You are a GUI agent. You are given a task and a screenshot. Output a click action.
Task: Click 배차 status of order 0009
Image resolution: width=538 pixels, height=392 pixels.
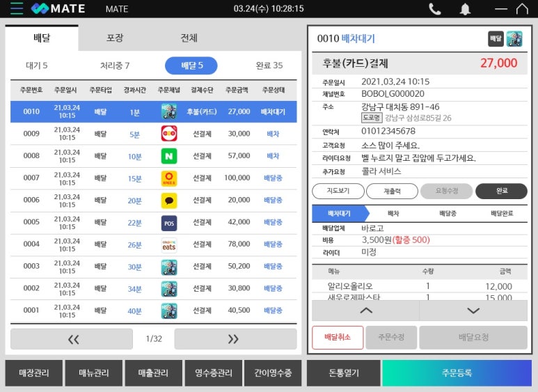pos(273,134)
